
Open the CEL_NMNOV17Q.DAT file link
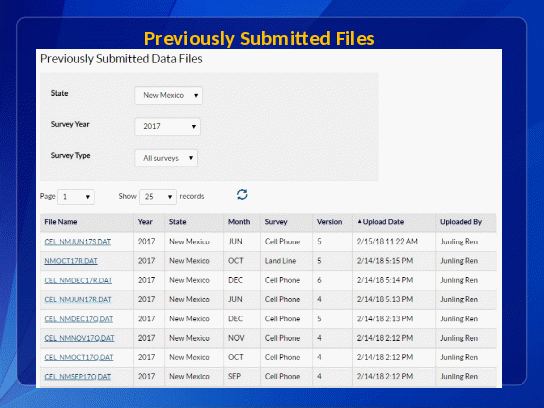(x=79, y=338)
